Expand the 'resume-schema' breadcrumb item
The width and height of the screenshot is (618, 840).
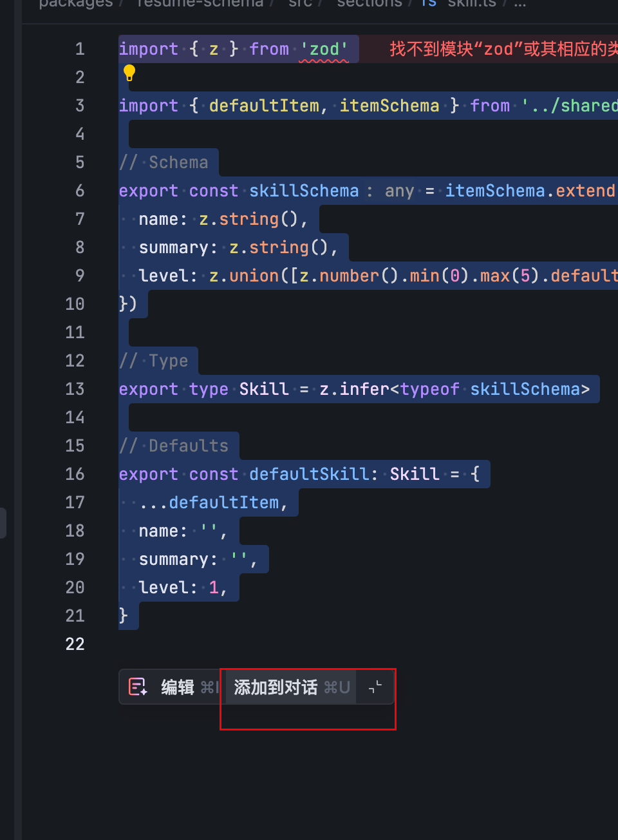pos(200,3)
